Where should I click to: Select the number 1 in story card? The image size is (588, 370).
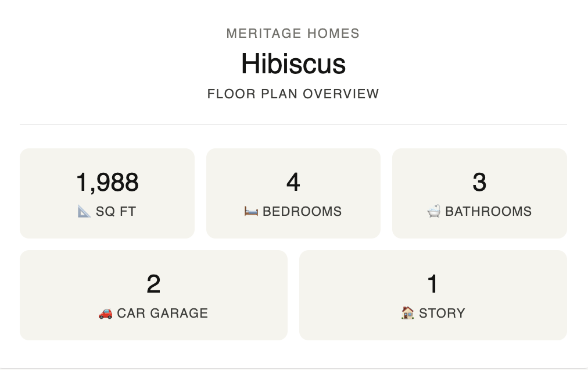433,284
